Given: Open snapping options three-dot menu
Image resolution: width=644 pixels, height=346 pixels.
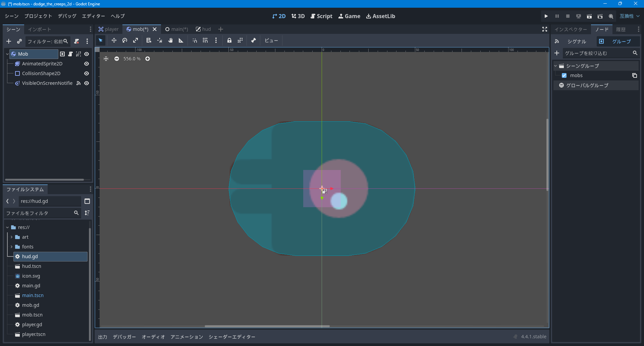Looking at the screenshot, I should coord(216,41).
